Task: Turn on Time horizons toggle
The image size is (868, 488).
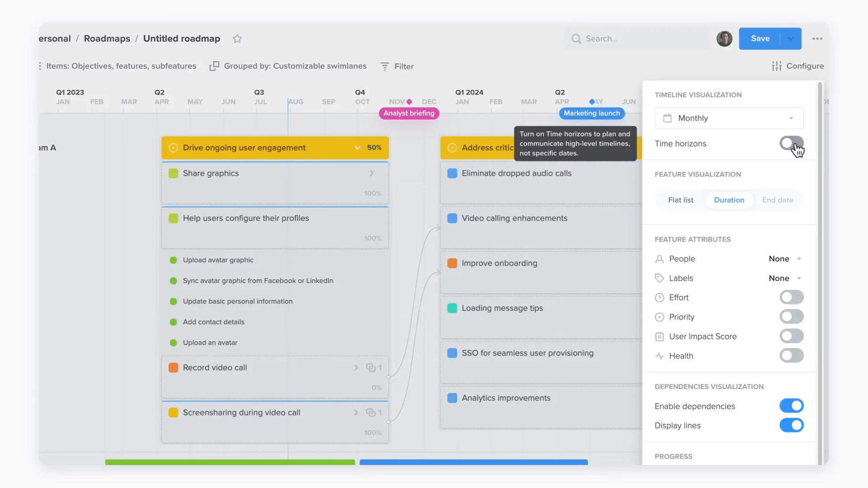Action: tap(791, 144)
